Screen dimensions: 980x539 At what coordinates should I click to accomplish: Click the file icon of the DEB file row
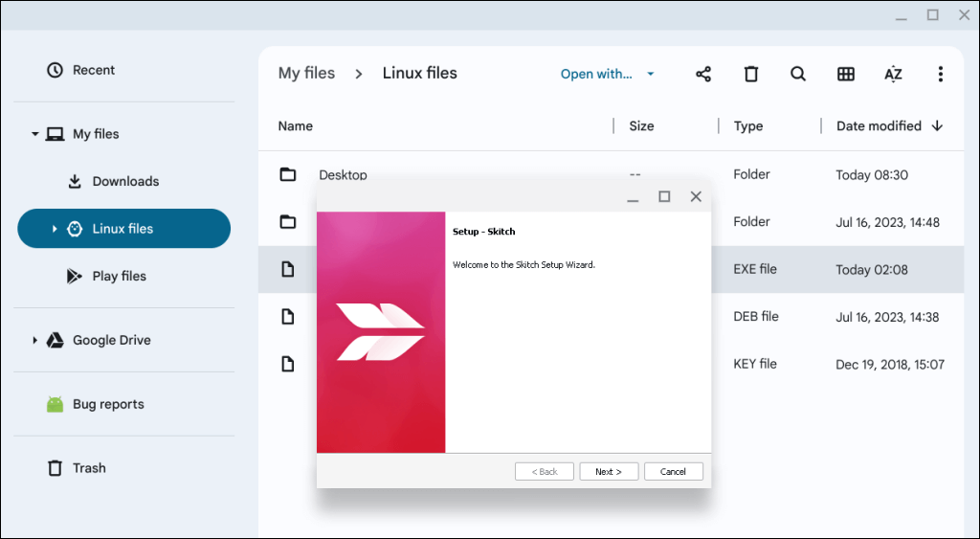point(287,317)
